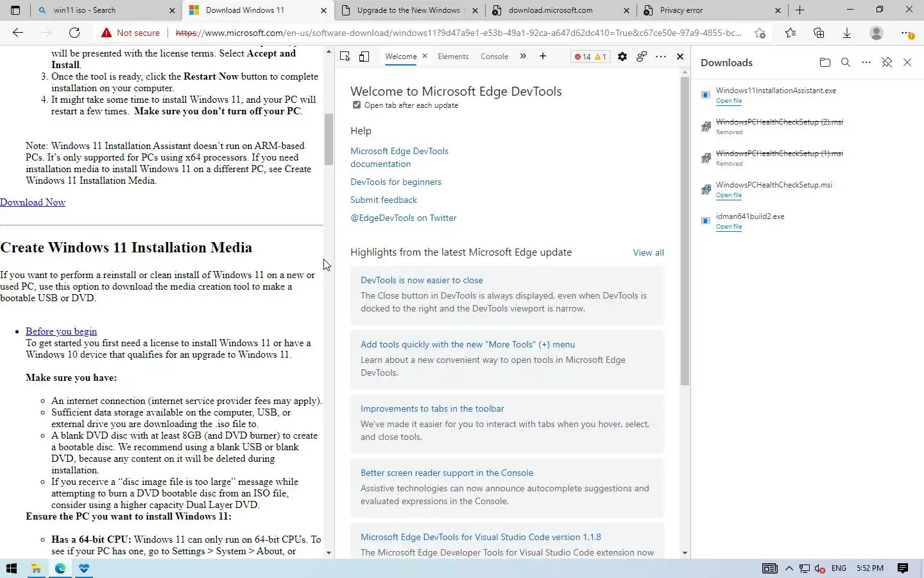The width and height of the screenshot is (924, 578).
Task: Click View all highlights link
Action: tap(648, 252)
